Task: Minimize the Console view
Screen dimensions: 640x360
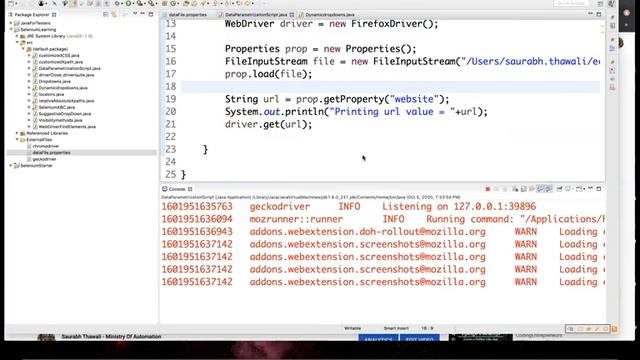Action: (x=590, y=189)
